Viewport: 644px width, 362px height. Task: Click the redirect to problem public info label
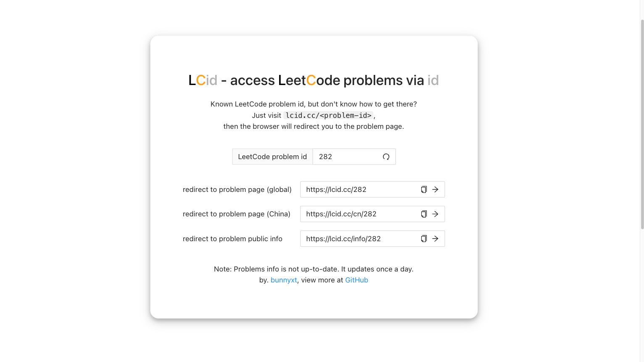pos(232,239)
